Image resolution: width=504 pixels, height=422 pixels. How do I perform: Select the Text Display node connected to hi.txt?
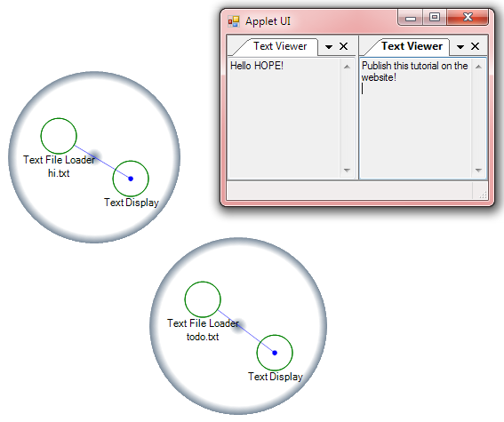coord(131,179)
